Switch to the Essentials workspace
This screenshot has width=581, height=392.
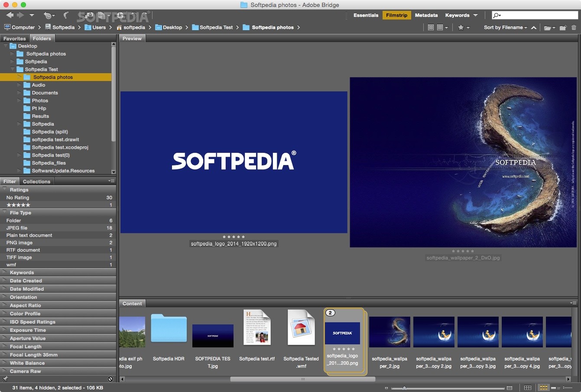pos(366,15)
